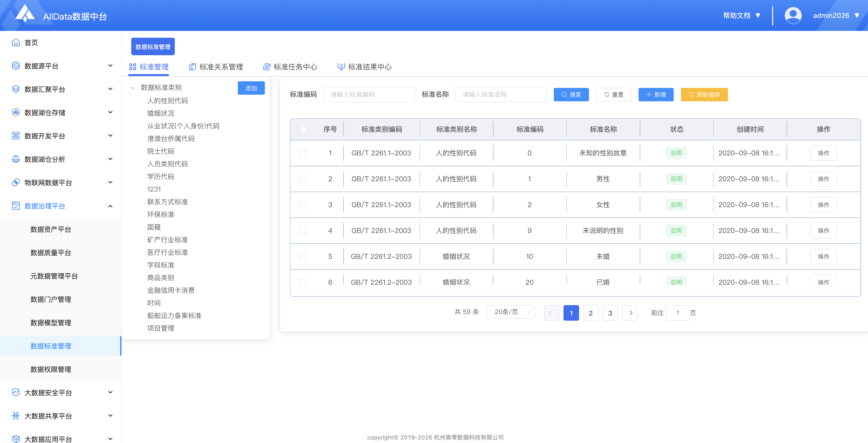This screenshot has height=443, width=868.
Task: Expand the 数据湖仓存储 menu chevron
Action: 110,112
